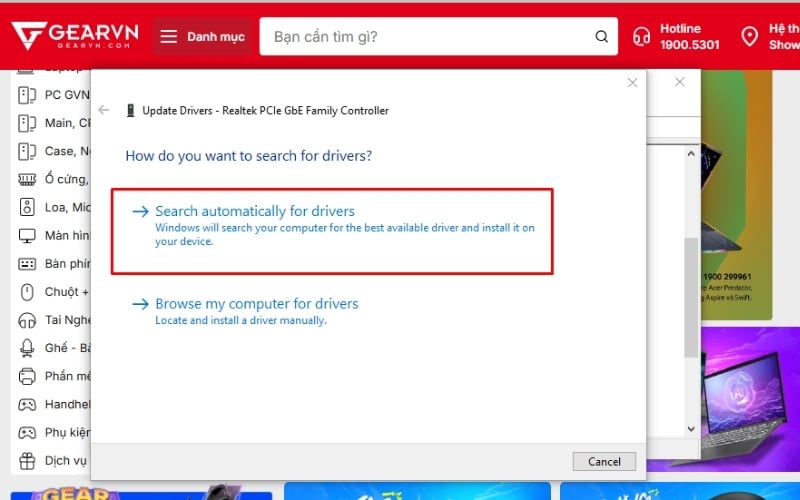Click Cancel in Update Drivers dialog

point(604,461)
